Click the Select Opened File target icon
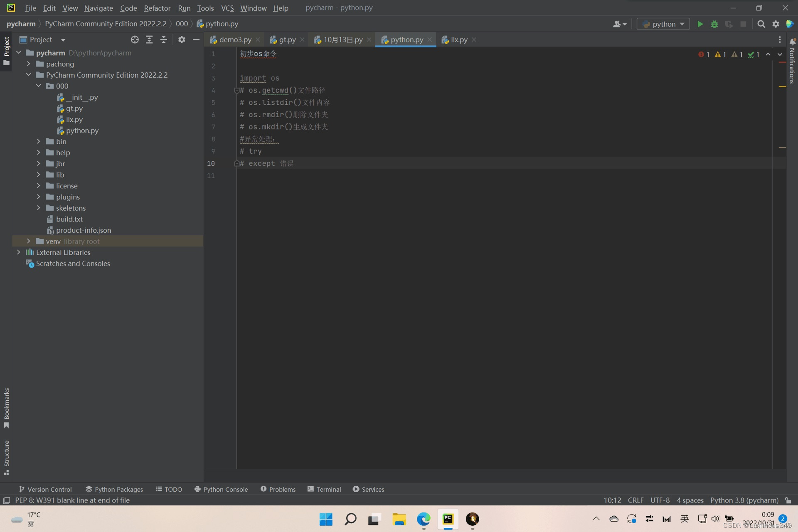The height and width of the screenshot is (532, 798). 135,39
